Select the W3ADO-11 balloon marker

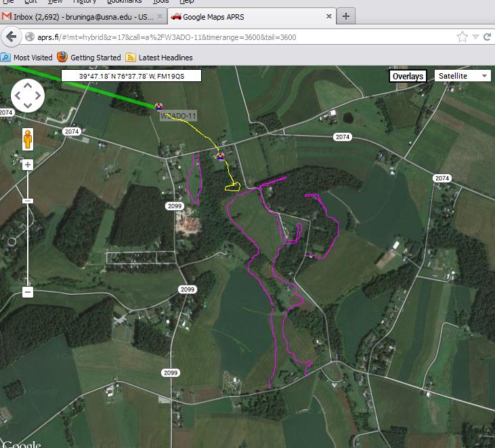click(158, 106)
